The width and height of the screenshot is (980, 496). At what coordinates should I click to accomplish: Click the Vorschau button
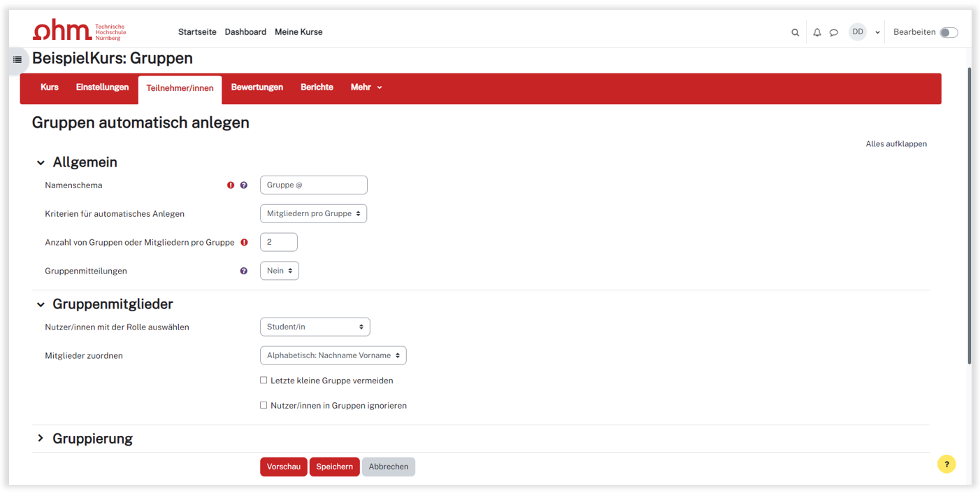tap(283, 467)
